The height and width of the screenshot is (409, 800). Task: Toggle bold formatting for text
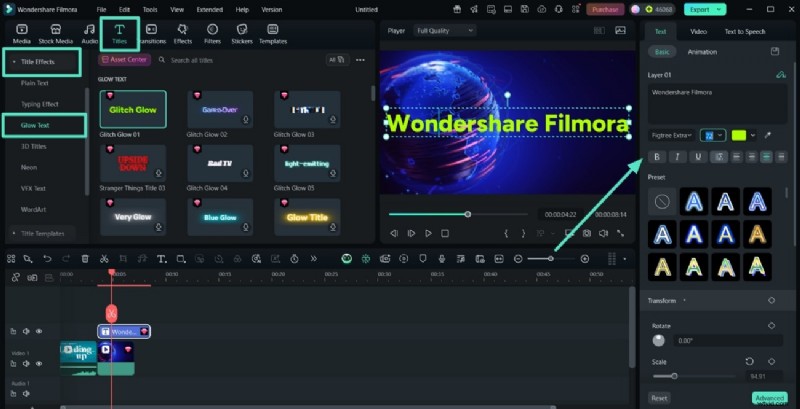657,157
